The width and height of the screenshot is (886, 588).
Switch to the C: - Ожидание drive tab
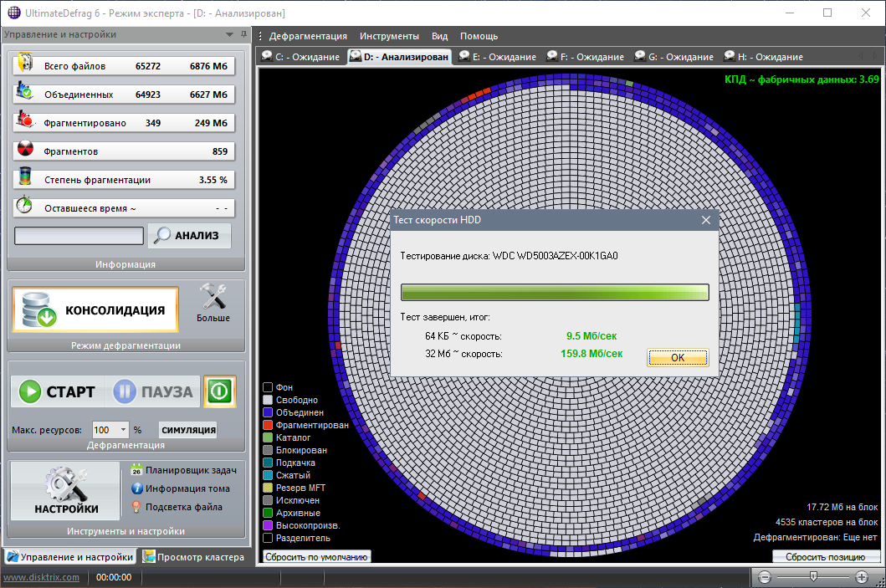tap(300, 57)
